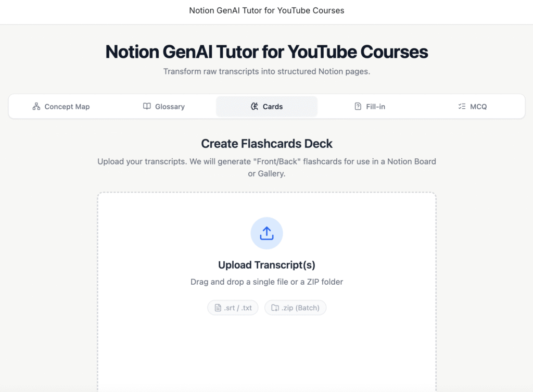Click the Glossary book icon
This screenshot has width=533, height=392.
click(147, 107)
